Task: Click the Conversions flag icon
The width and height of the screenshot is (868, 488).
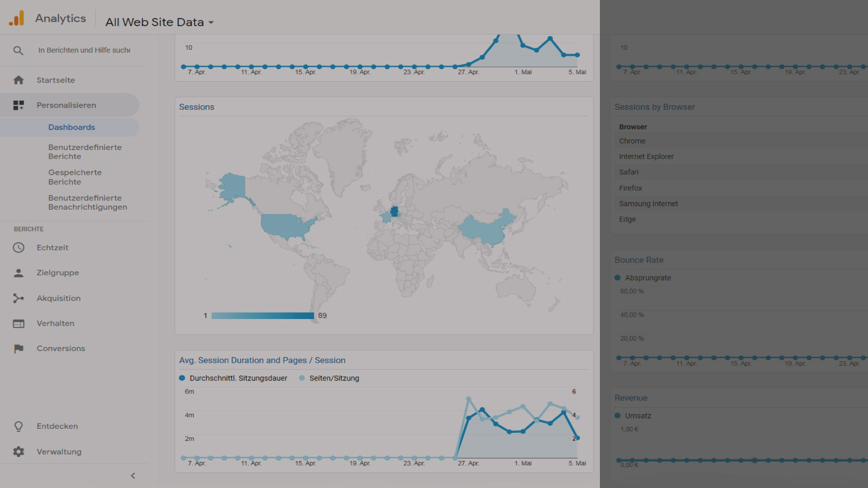Action: tap(19, 349)
